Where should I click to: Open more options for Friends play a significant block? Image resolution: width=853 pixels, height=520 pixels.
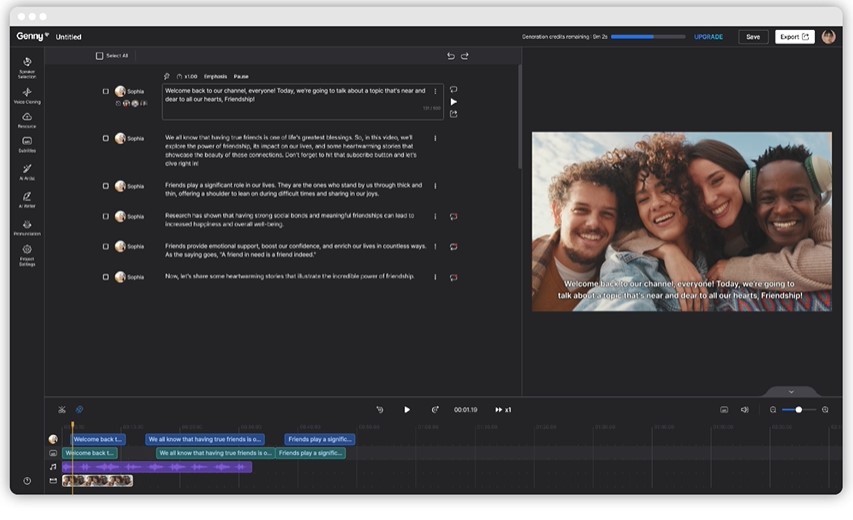[x=435, y=186]
